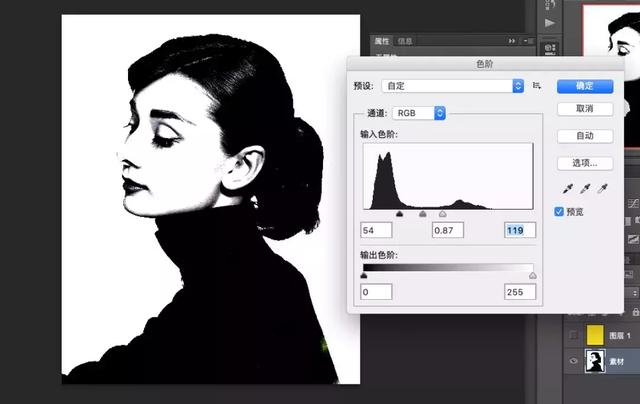
Task: Select the yellow 图层 1 layer thumbnail
Action: (595, 335)
